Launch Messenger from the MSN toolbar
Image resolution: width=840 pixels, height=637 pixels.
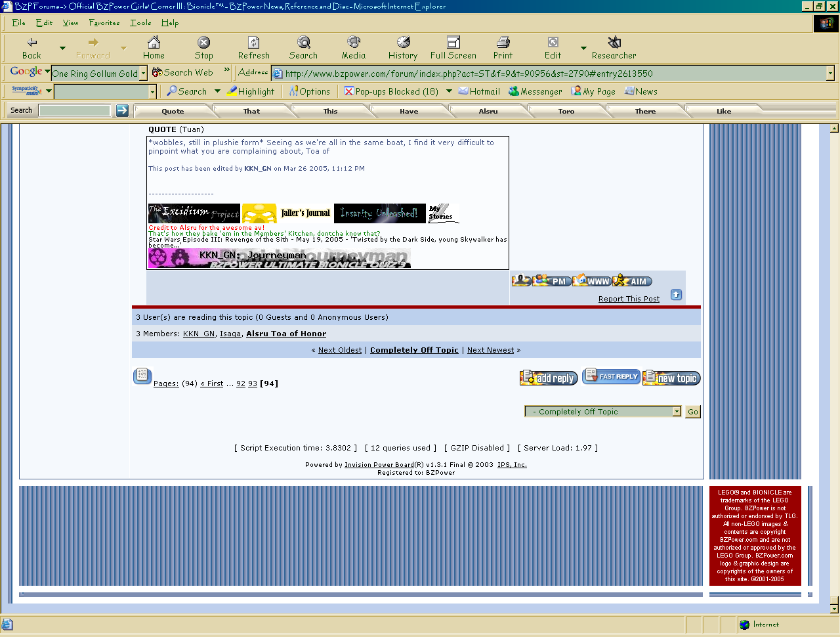point(535,91)
